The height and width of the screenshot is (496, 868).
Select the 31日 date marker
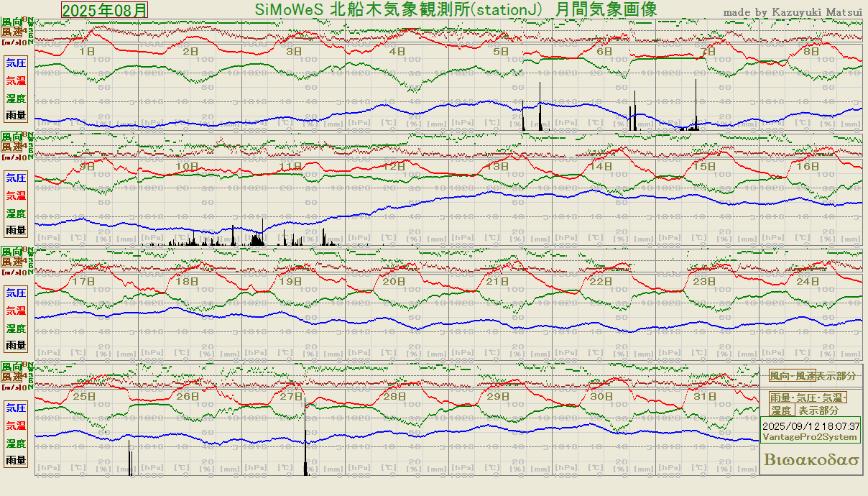tap(705, 396)
